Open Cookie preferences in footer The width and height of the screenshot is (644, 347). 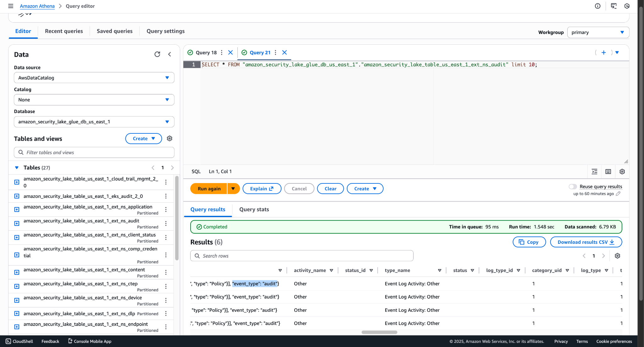tap(614, 341)
